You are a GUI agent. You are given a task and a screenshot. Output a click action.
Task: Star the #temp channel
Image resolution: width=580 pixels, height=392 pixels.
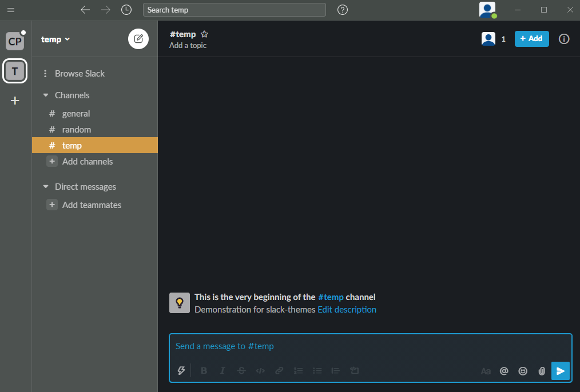tap(204, 34)
